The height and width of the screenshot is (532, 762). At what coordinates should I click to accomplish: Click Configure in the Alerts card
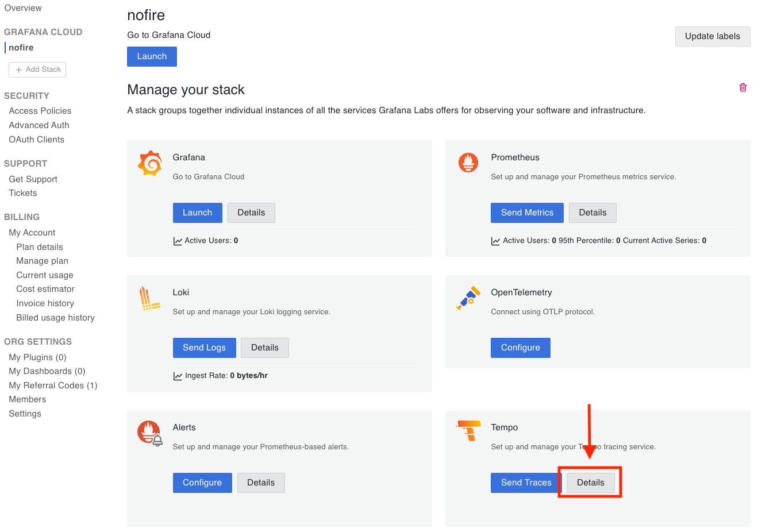point(202,483)
